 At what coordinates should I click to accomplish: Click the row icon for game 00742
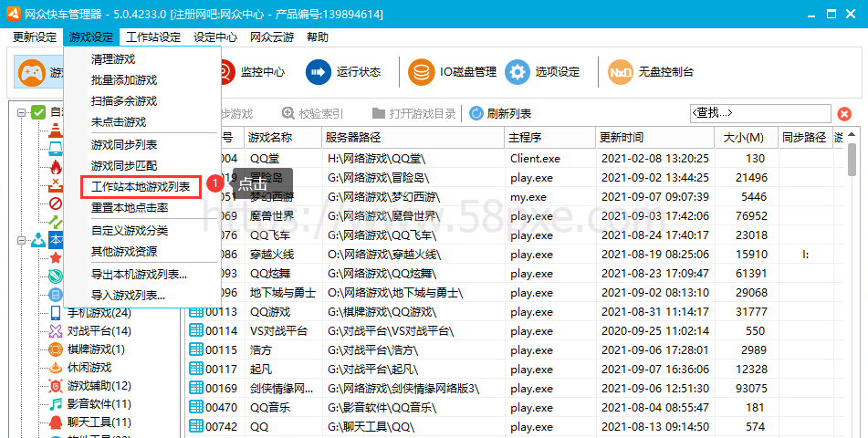tap(196, 426)
